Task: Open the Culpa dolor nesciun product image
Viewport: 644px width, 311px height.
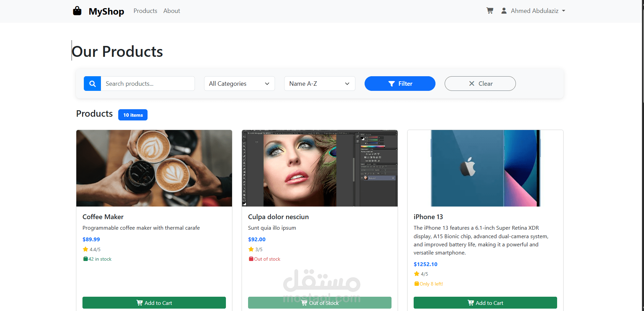Action: (x=320, y=168)
